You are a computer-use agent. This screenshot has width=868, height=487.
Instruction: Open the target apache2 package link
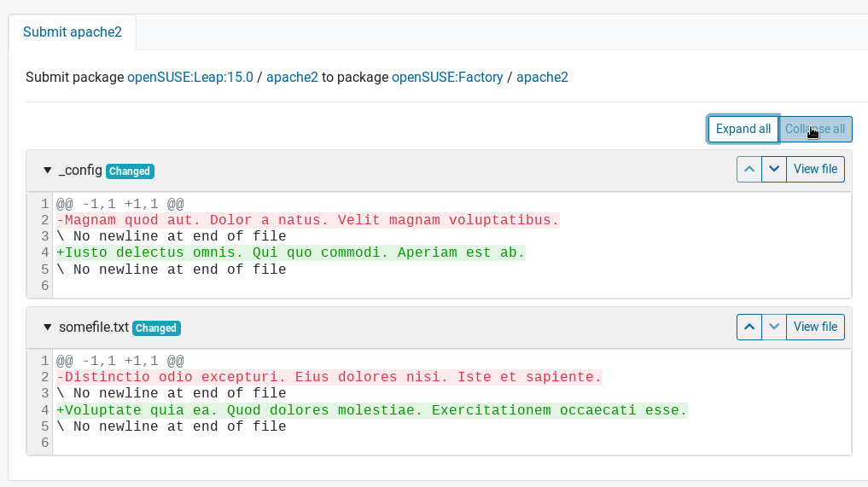point(542,77)
